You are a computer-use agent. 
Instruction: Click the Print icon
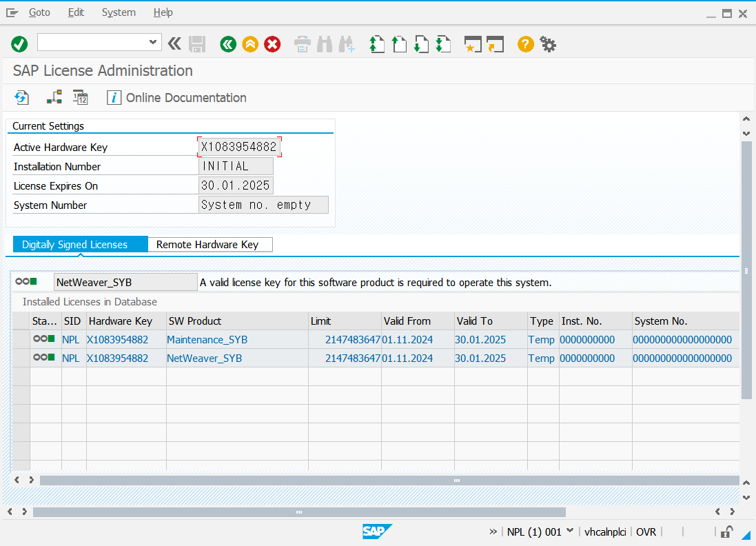[x=303, y=44]
